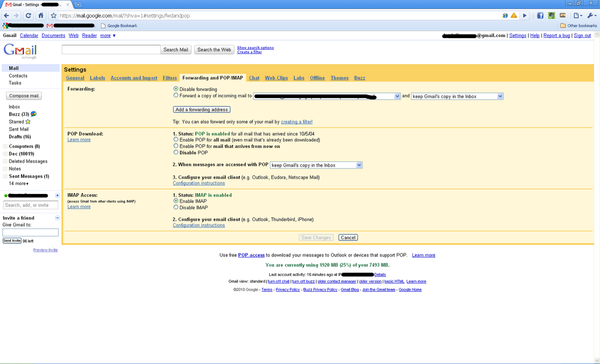Click the yellow warning triangle in the address bar

[x=514, y=16]
